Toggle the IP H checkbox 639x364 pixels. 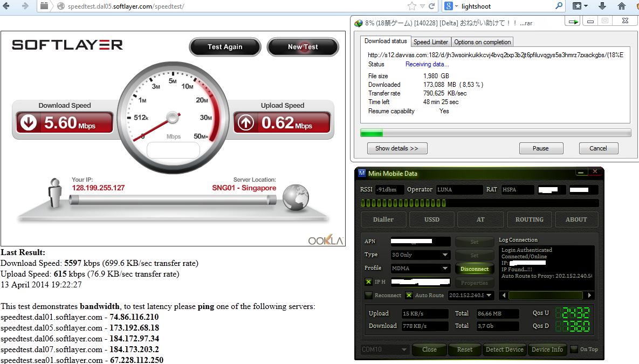[368, 281]
